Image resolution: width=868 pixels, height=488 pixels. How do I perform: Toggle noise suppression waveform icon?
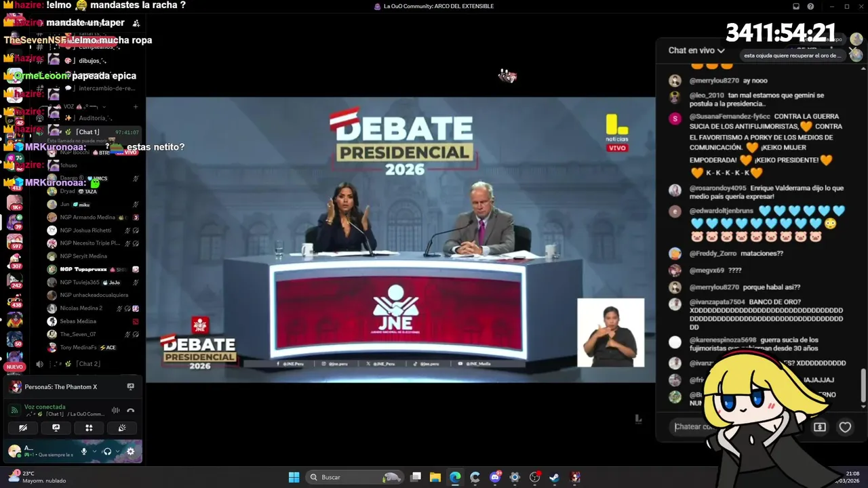coord(115,410)
